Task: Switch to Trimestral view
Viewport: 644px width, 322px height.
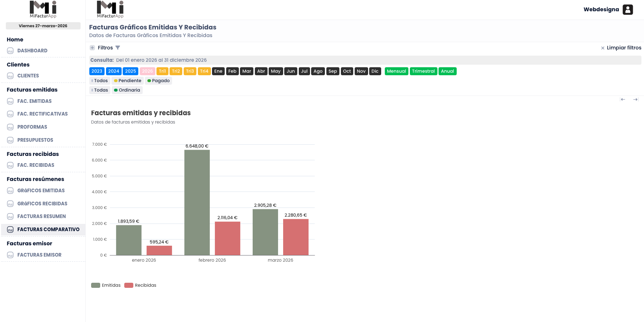Action: point(423,71)
